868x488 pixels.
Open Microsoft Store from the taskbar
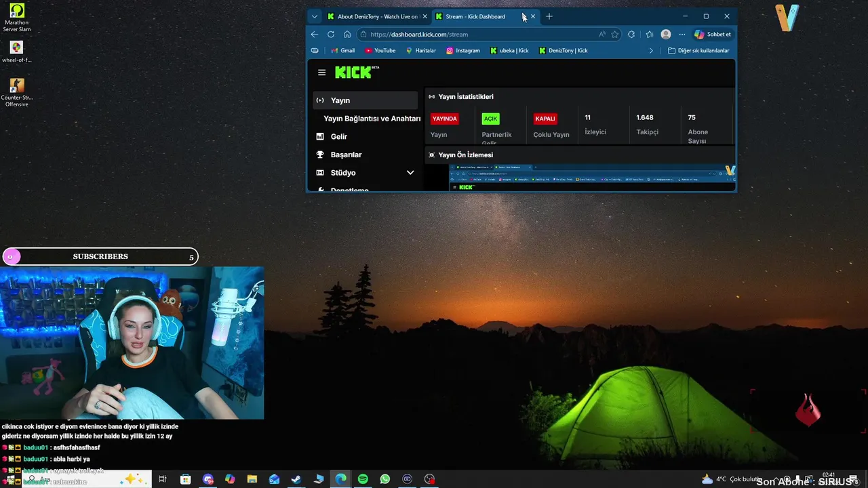coord(185,479)
